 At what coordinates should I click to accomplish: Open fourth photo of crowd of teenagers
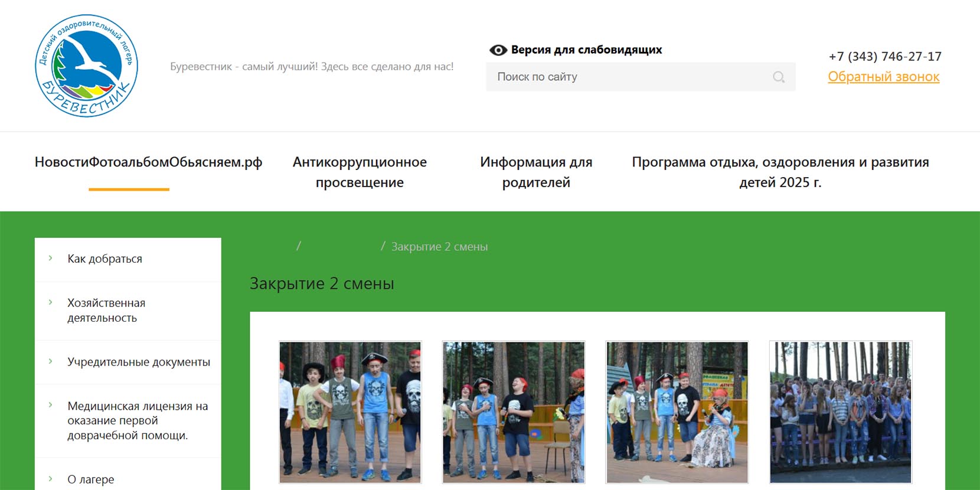(841, 412)
